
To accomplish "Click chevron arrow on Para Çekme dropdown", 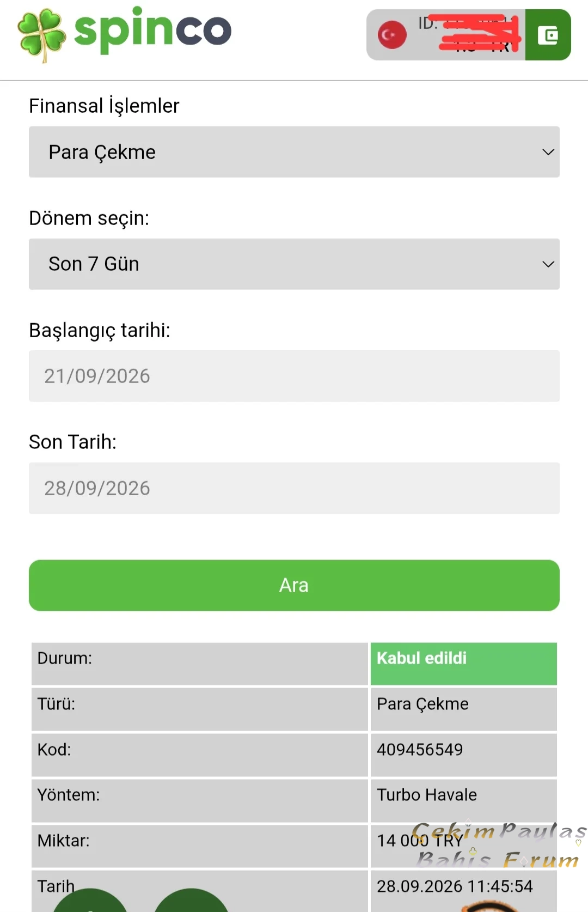I will coord(548,152).
